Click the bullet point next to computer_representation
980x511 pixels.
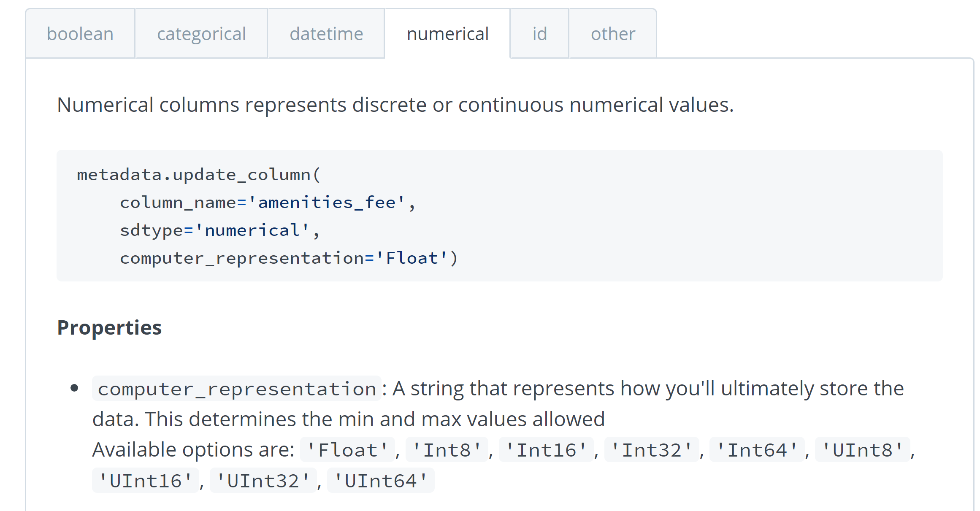[x=74, y=388]
